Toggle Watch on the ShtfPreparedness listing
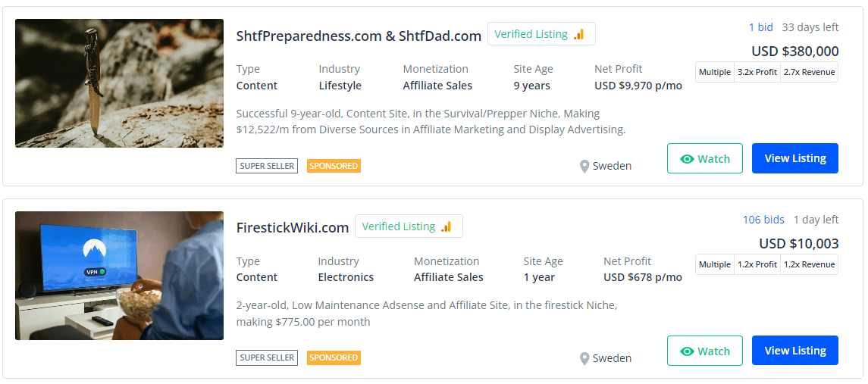Image resolution: width=868 pixels, height=384 pixels. tap(704, 158)
